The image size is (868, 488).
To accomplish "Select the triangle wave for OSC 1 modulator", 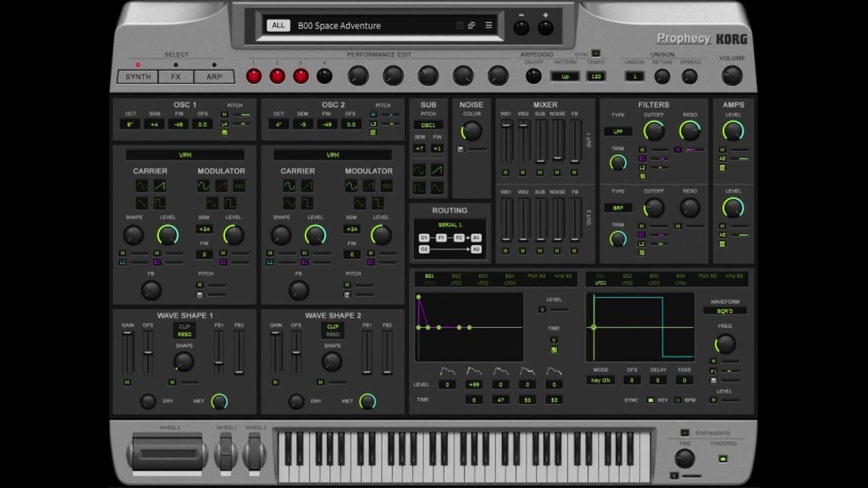I will pyautogui.click(x=212, y=203).
